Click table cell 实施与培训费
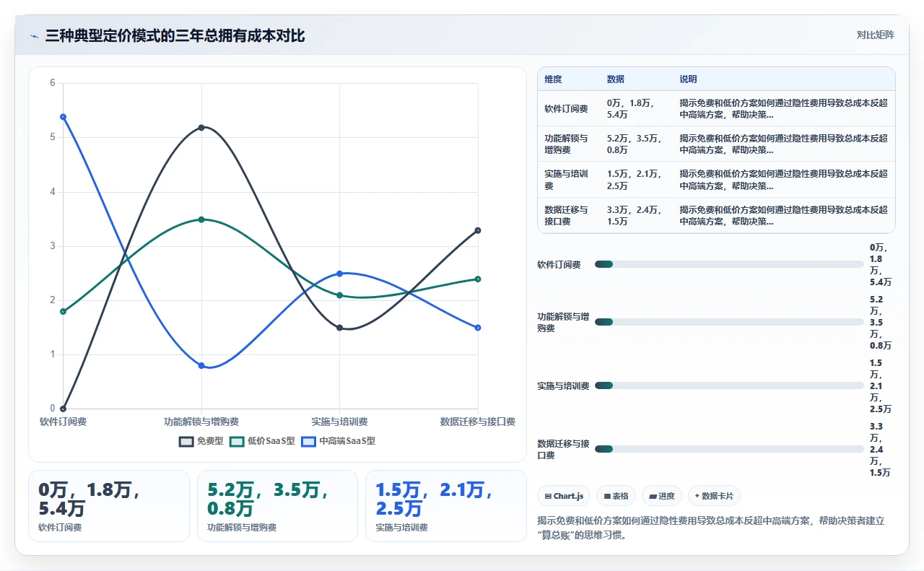 (x=568, y=180)
